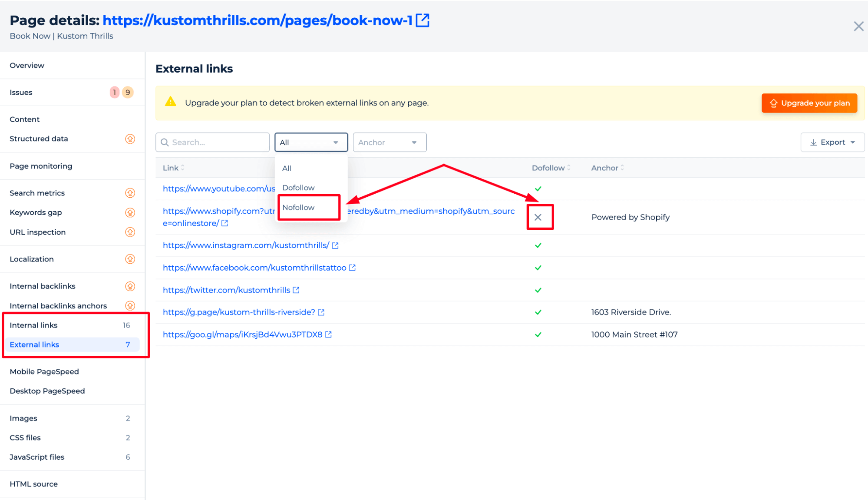Close the Page details panel
Viewport: 868px width, 500px height.
coord(858,26)
